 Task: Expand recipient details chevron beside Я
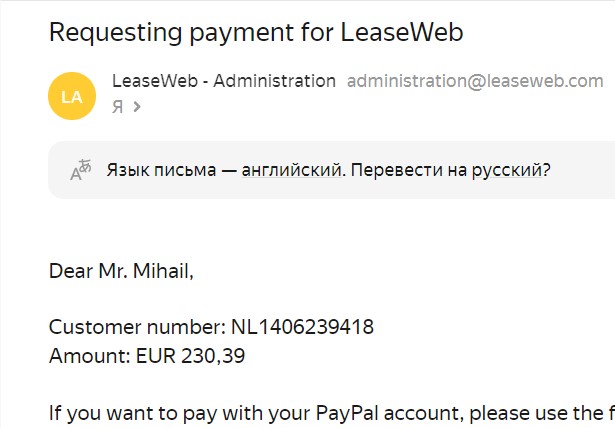click(137, 107)
